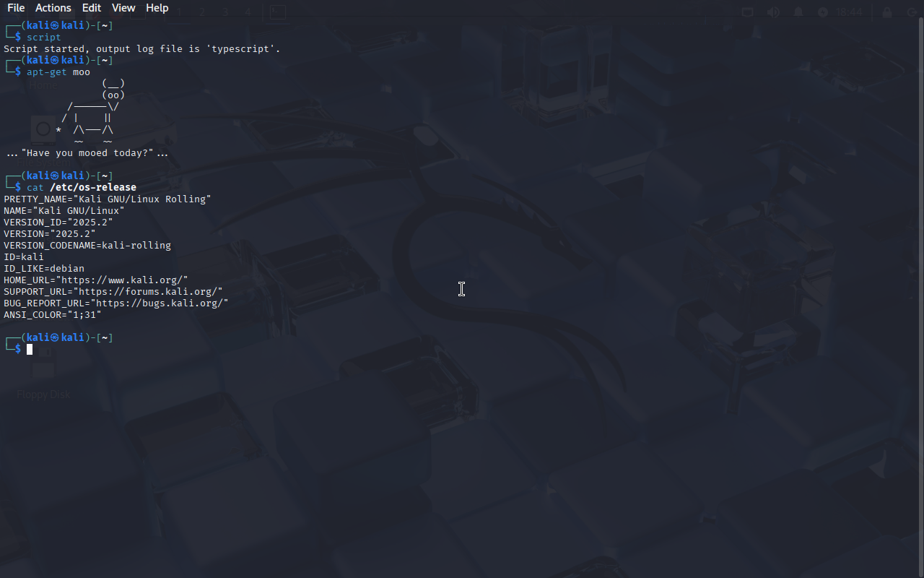This screenshot has height=578, width=924.
Task: Click the faint notification bell icon
Action: [x=798, y=12]
